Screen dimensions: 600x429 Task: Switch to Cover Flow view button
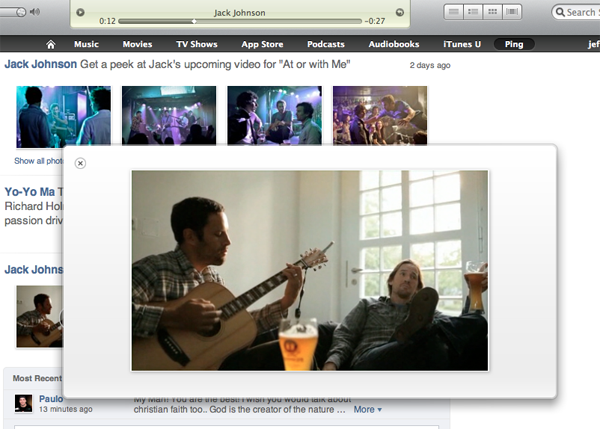[513, 12]
